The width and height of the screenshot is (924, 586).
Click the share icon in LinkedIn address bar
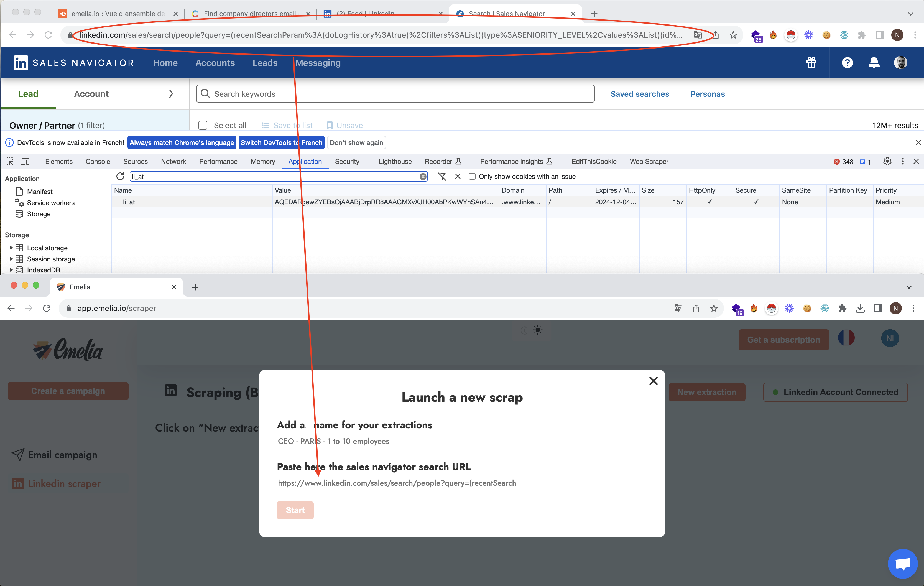[716, 35]
